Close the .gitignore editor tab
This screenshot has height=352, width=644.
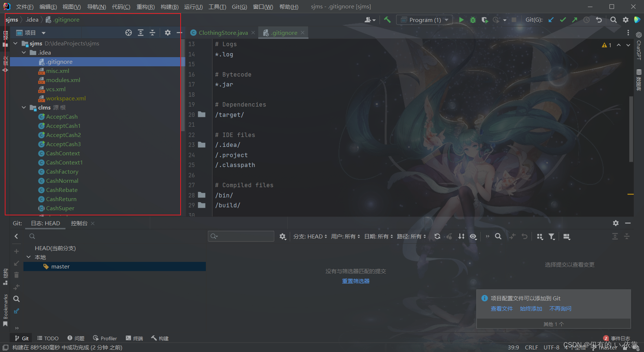click(303, 33)
